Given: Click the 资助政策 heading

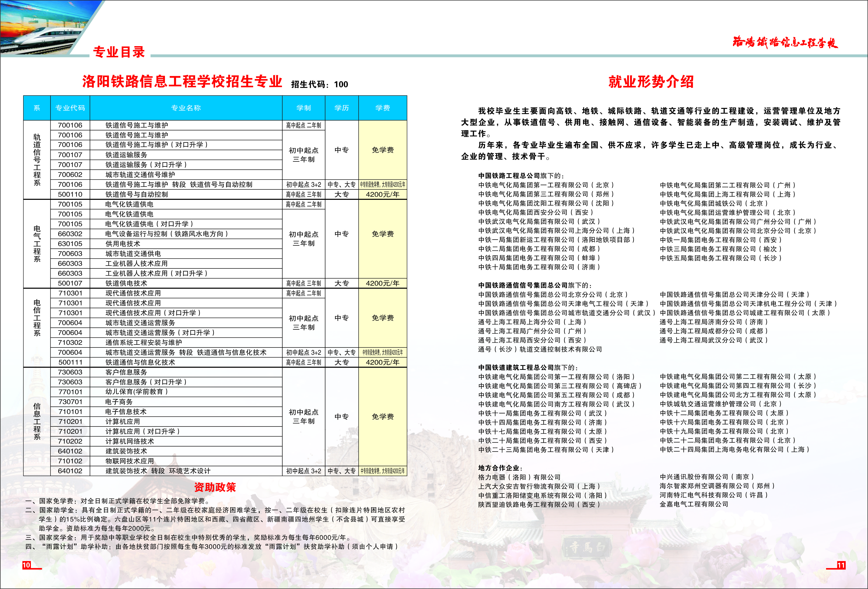Looking at the screenshot, I should click(215, 487).
